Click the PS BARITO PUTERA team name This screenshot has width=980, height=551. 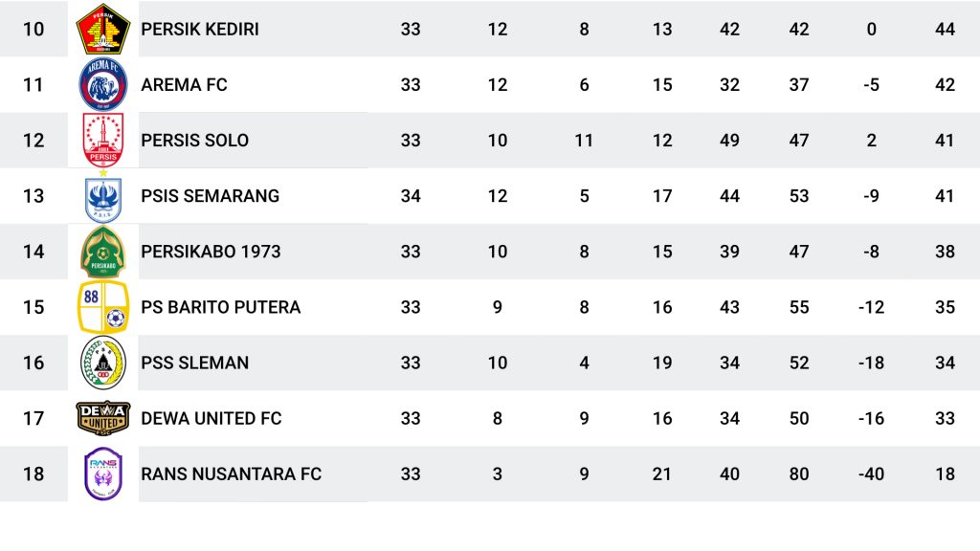click(221, 307)
